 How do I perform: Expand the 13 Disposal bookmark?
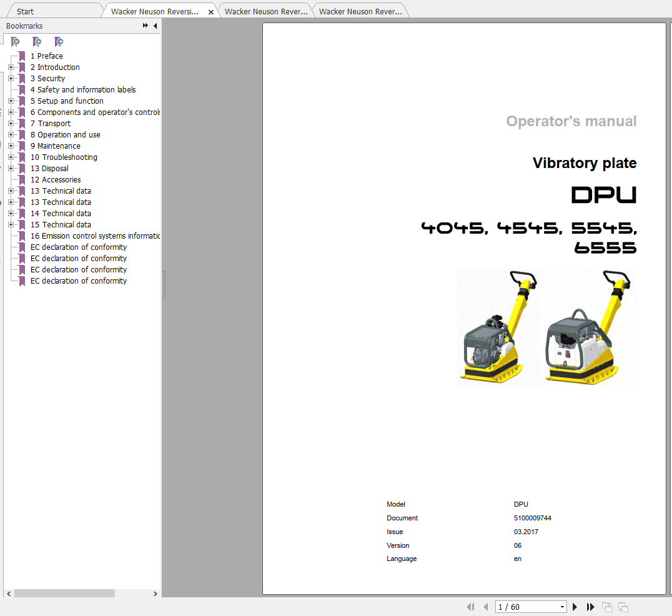tap(11, 169)
